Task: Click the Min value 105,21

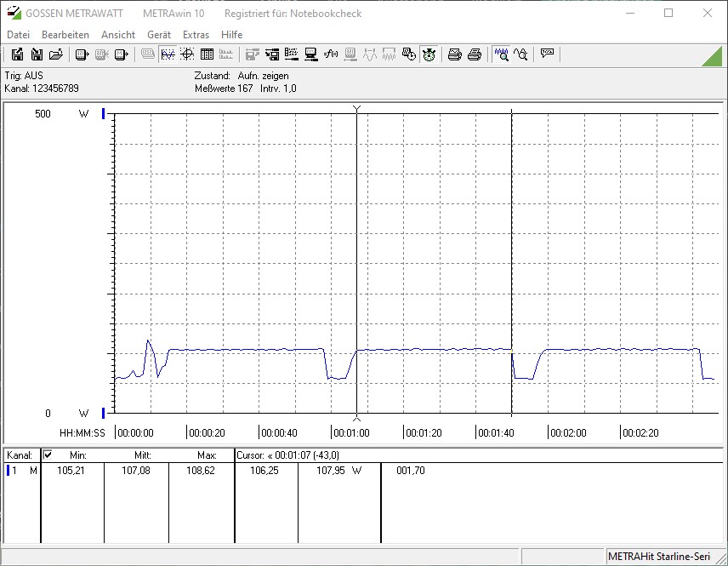Action: tap(71, 471)
